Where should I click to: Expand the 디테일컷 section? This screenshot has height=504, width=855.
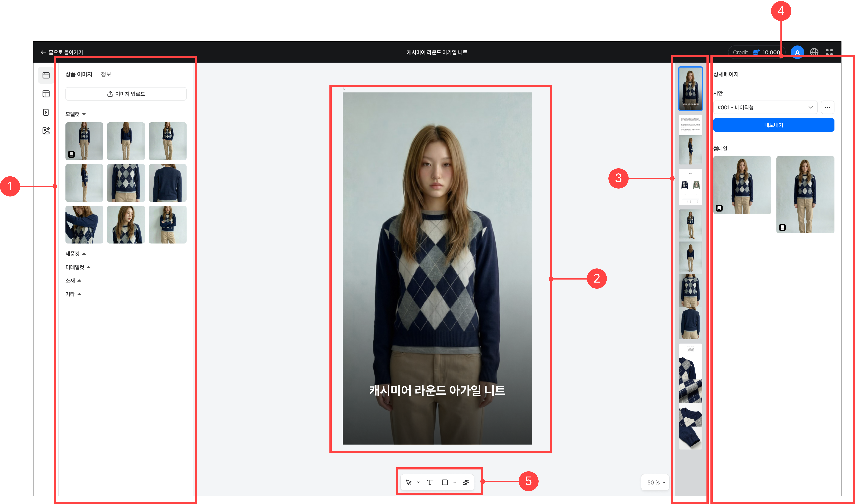78,267
